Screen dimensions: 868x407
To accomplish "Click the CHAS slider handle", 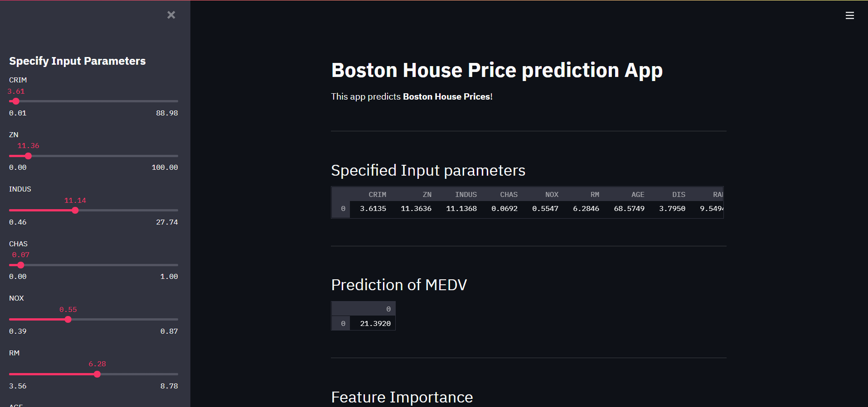I will pos(21,265).
